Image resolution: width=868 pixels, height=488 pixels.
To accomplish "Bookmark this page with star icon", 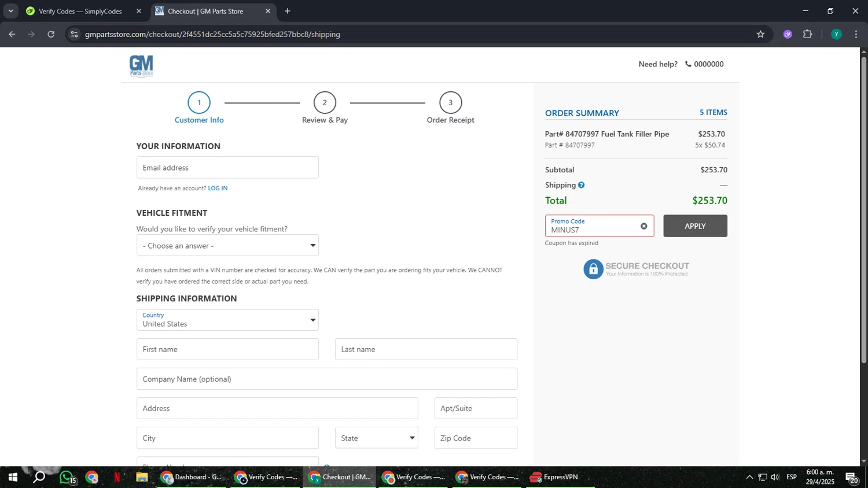I will (760, 34).
